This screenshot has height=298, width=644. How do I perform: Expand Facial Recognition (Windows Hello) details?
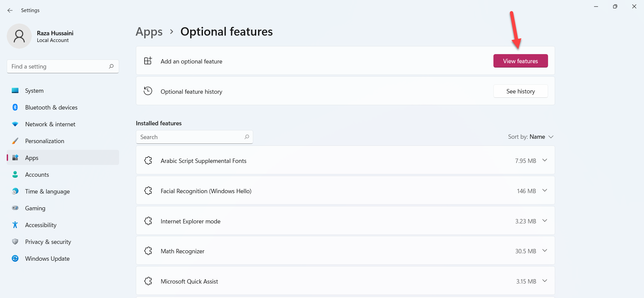(545, 190)
